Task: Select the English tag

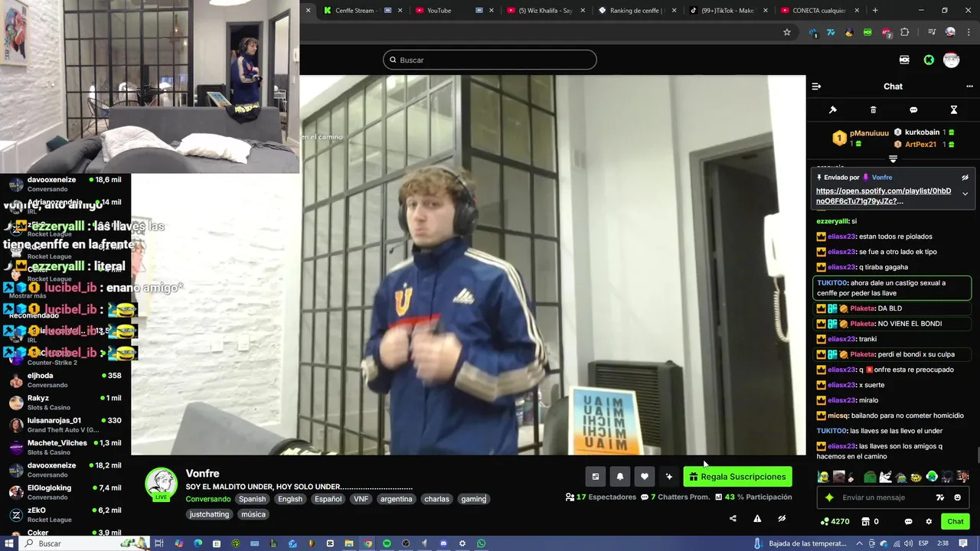Action: click(x=290, y=499)
